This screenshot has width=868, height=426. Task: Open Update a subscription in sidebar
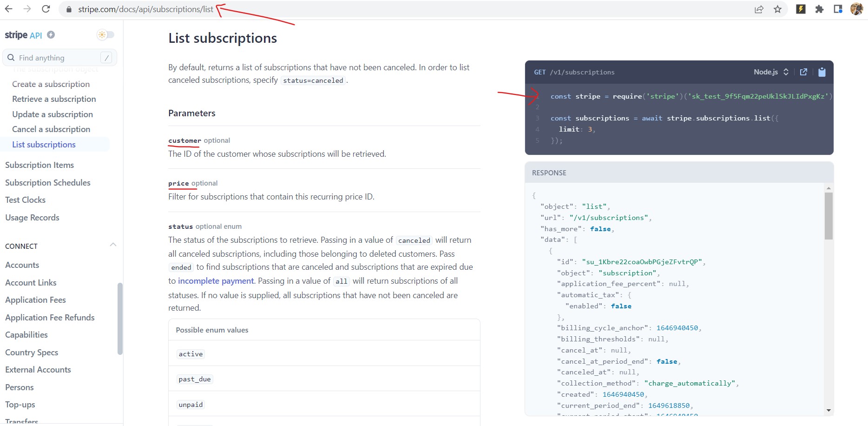pos(53,114)
